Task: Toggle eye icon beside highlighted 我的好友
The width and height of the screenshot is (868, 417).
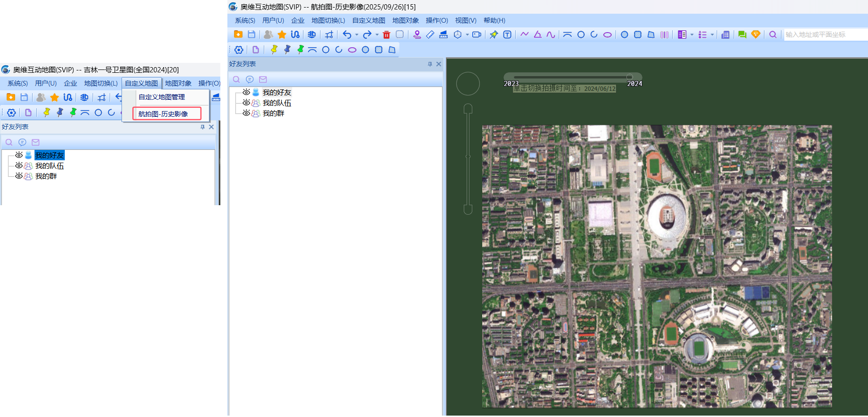Action: tap(19, 155)
